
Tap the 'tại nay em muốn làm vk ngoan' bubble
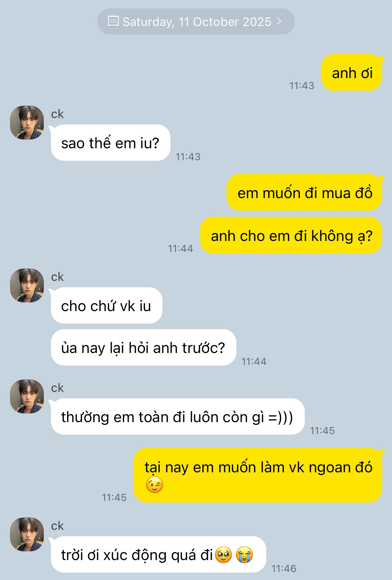[x=258, y=475]
